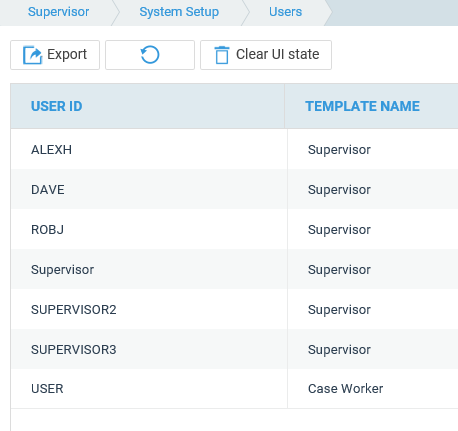This screenshot has width=458, height=431.
Task: Select the ROBJ user row
Action: [x=234, y=229]
